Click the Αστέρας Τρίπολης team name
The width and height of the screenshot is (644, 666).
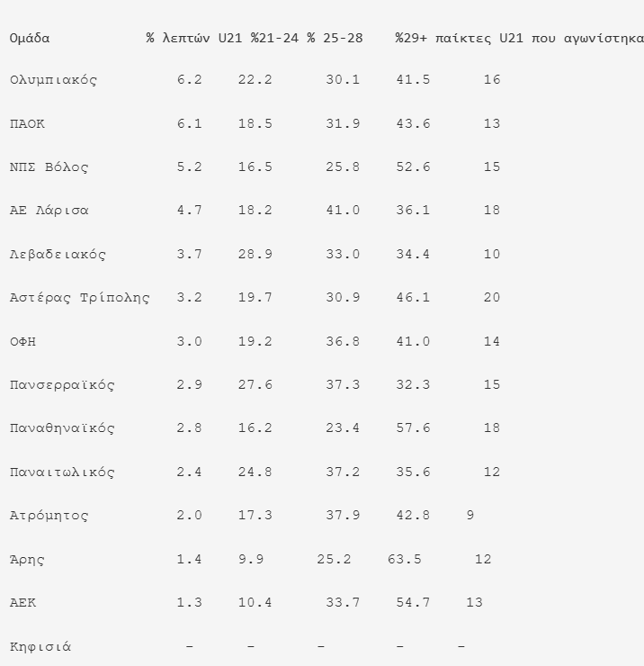click(79, 298)
